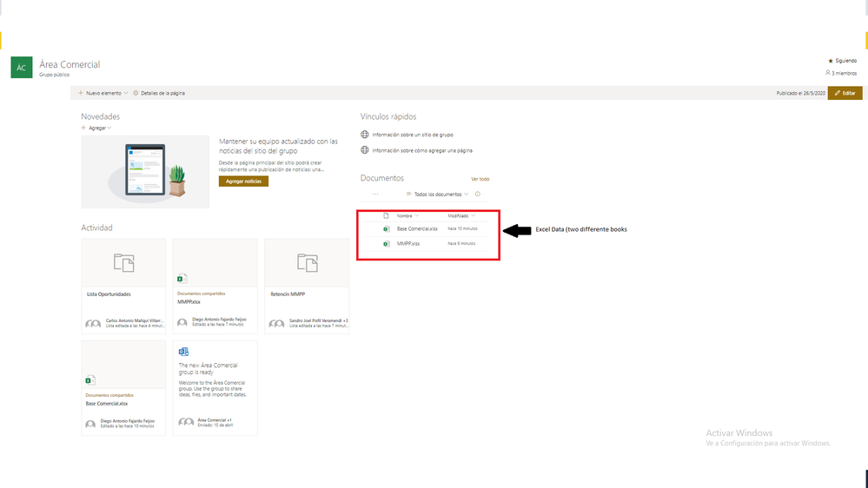The width and height of the screenshot is (868, 488).
Task: Open the Agregar menu under Novedades
Action: [x=96, y=128]
